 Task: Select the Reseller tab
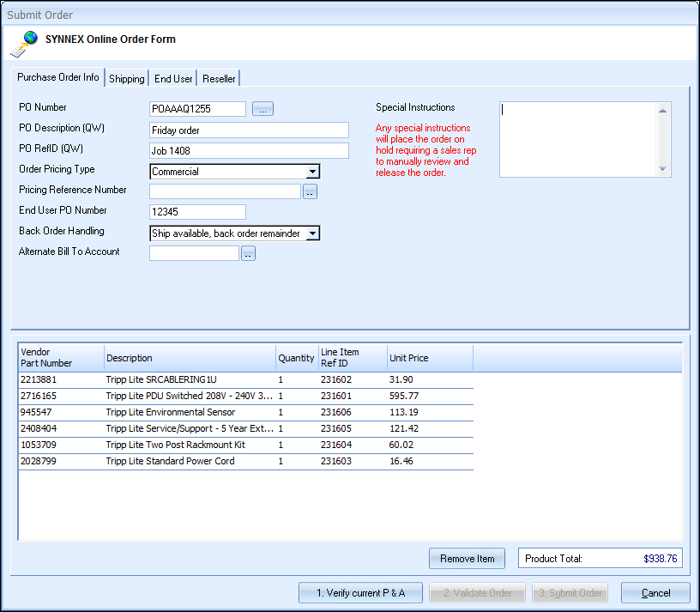219,79
